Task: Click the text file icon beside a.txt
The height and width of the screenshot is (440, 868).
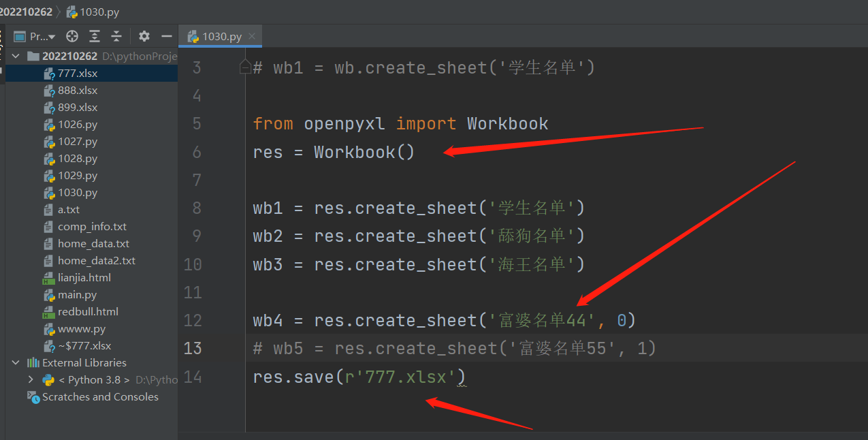Action: click(49, 210)
